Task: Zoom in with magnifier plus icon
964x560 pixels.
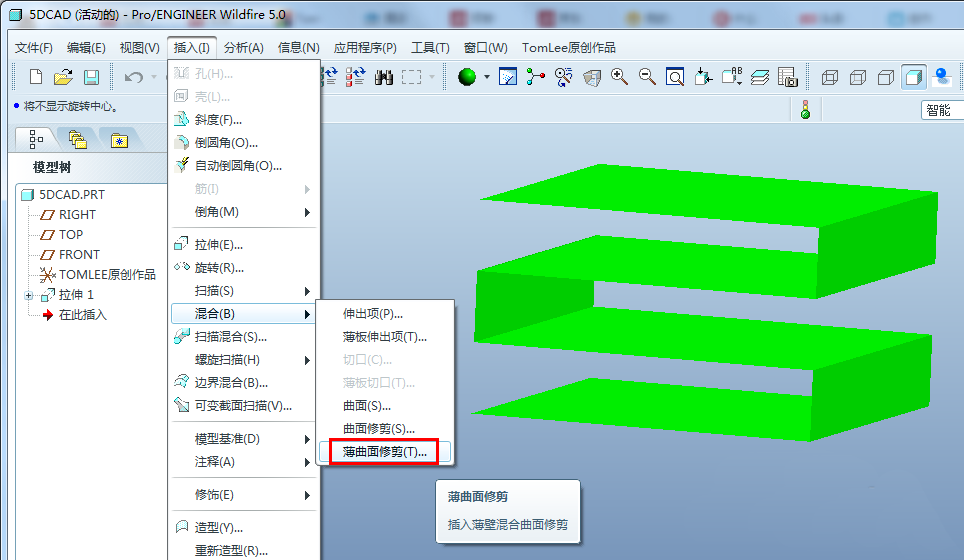Action: 619,77
